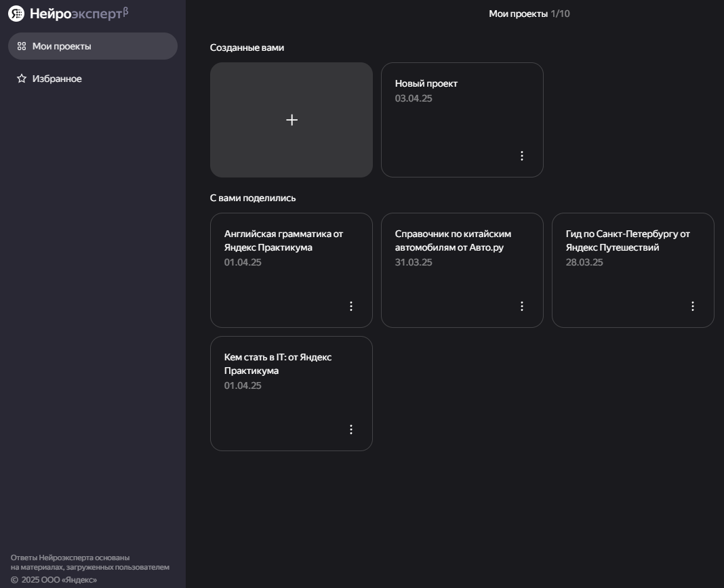The width and height of the screenshot is (724, 588).
Task: Open Кем стать в IT project
Action: (x=278, y=364)
